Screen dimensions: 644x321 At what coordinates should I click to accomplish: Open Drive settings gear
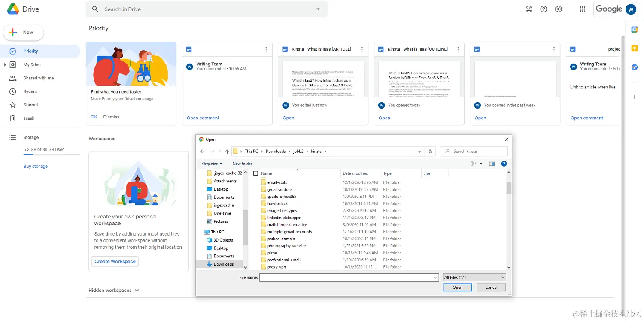pos(558,9)
